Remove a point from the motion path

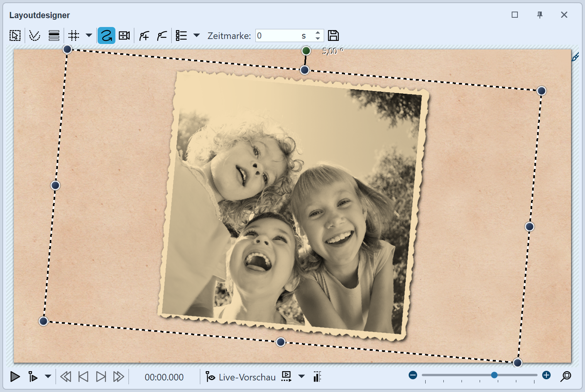tap(162, 35)
